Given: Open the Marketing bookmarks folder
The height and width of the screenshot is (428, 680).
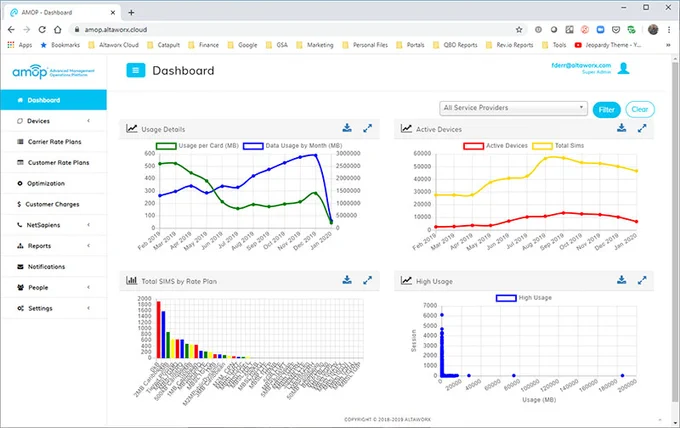Looking at the screenshot, I should 315,45.
